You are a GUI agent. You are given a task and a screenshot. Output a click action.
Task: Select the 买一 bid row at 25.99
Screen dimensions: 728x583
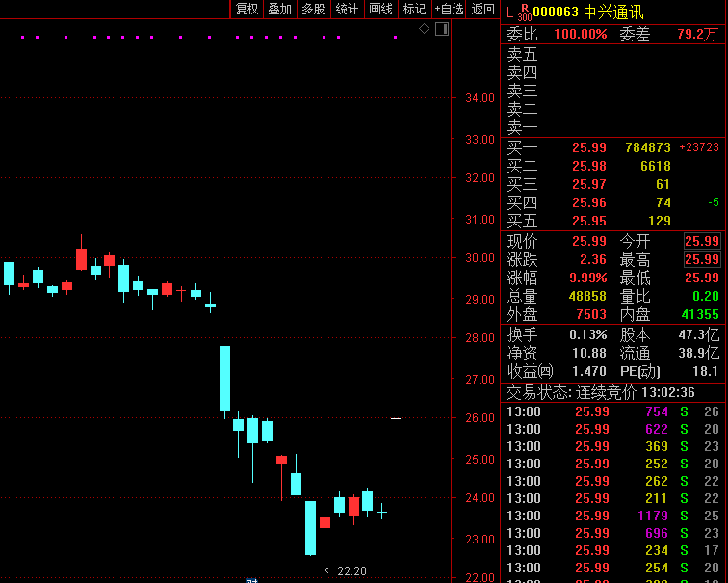tap(612, 147)
